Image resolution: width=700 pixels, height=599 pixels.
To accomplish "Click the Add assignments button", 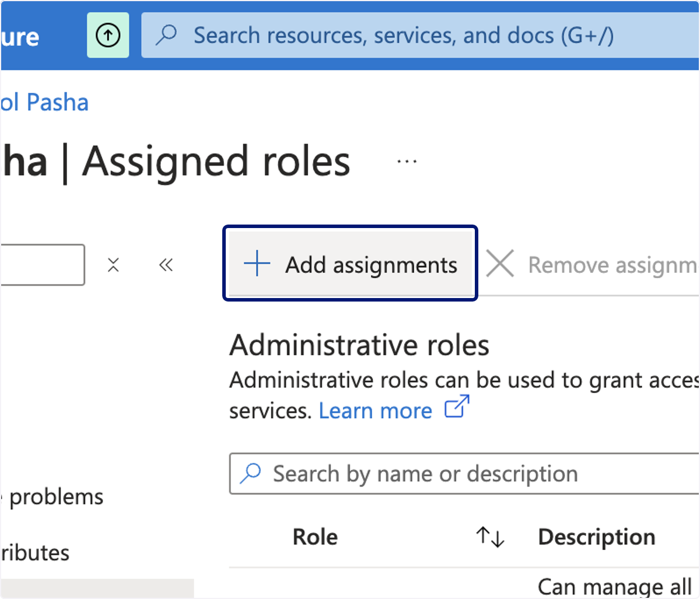I will 350,264.
